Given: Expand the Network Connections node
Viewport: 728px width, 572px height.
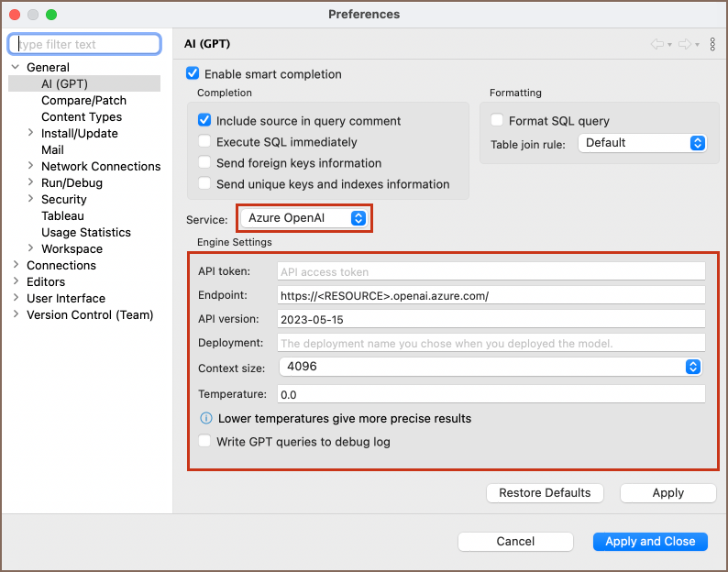Looking at the screenshot, I should pos(31,167).
